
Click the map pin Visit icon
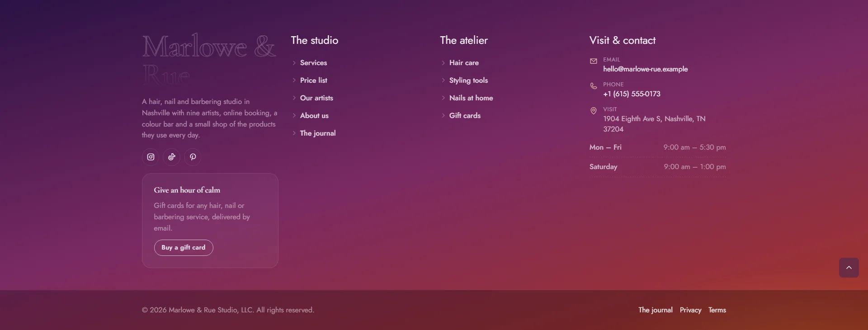pos(594,111)
